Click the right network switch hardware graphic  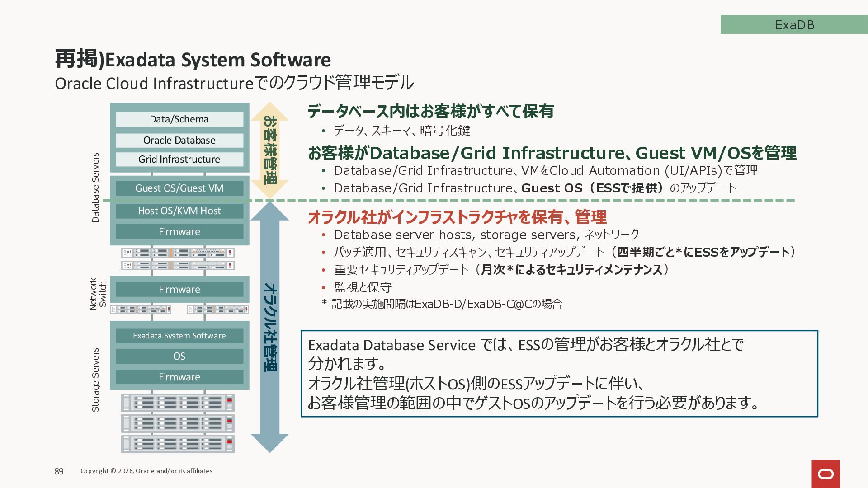click(x=218, y=310)
